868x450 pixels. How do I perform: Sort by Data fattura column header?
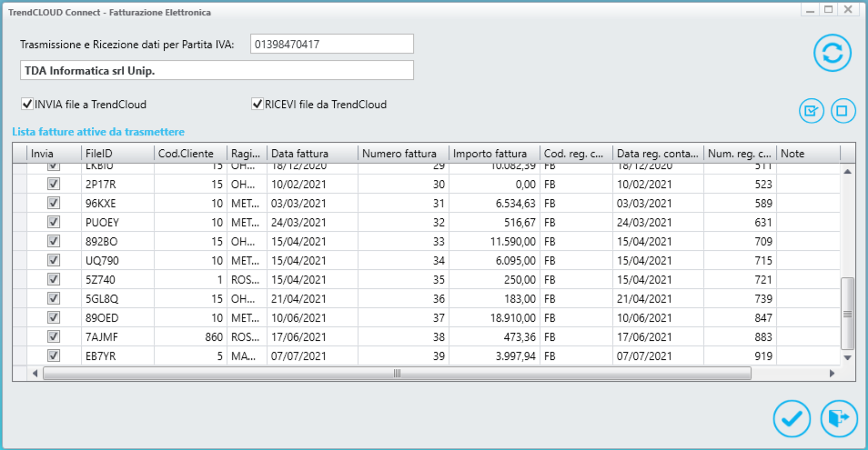(x=312, y=153)
